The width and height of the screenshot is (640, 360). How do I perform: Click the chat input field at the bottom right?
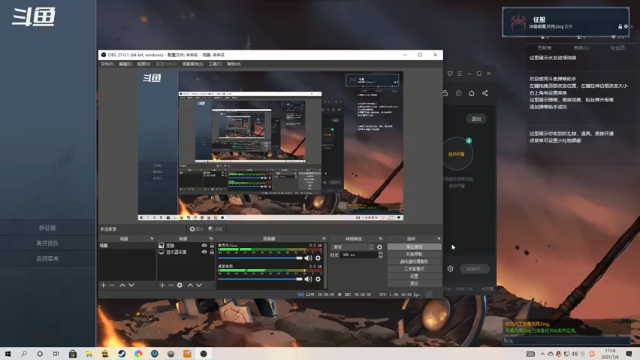pyautogui.click(x=567, y=340)
